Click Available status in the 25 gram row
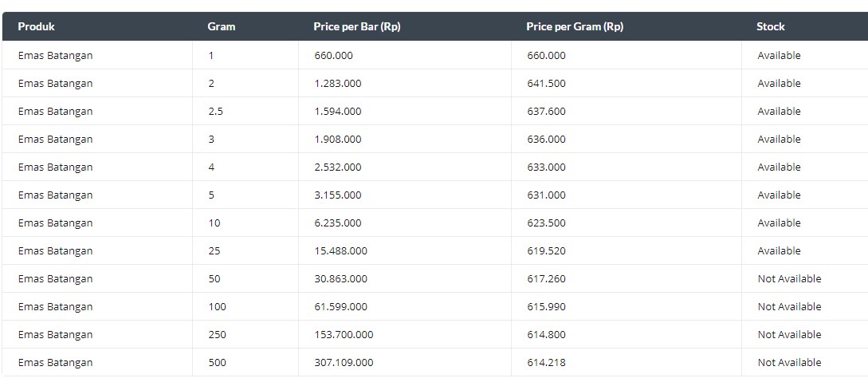Viewport: 868px width, 386px height. [779, 251]
